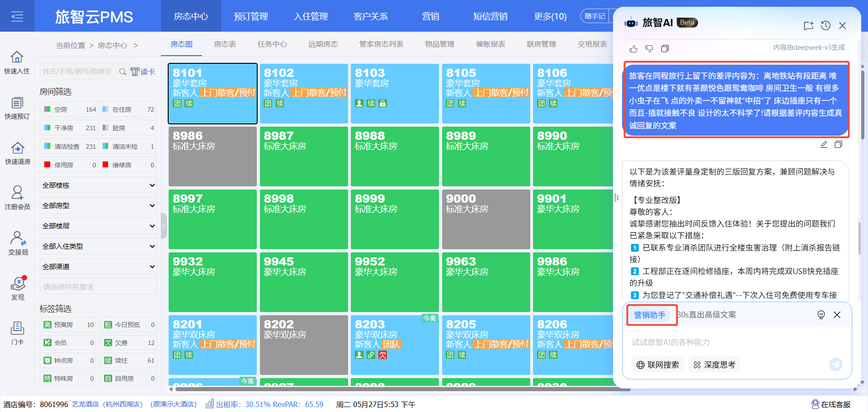The width and height of the screenshot is (868, 412).
Task: Like the AI response with thumbs up
Action: [x=633, y=48]
